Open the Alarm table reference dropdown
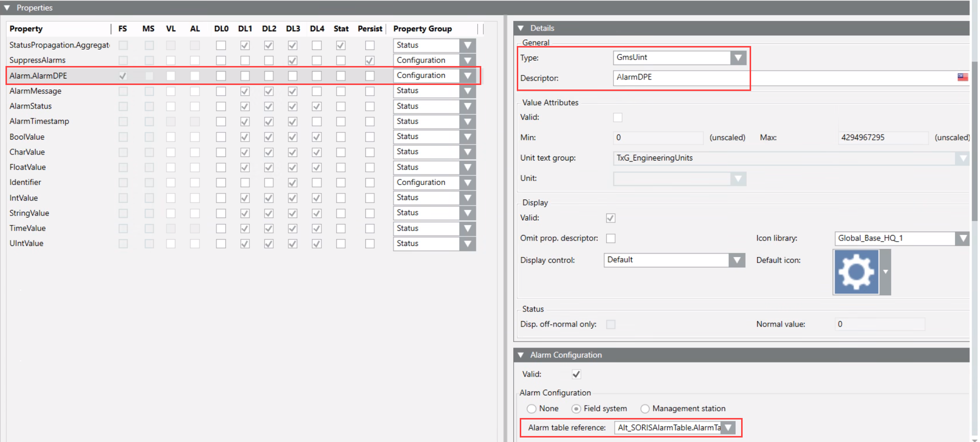980x442 pixels. pyautogui.click(x=728, y=428)
